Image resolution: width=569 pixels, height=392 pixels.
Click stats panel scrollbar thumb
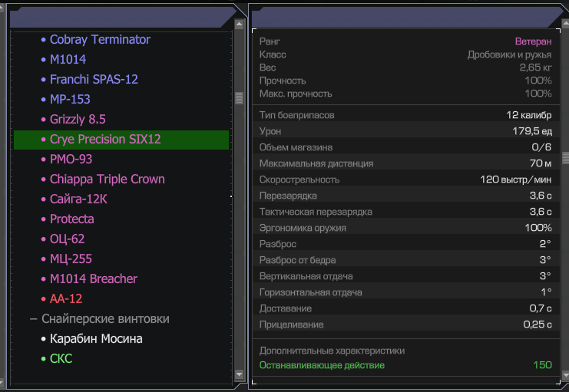click(566, 158)
